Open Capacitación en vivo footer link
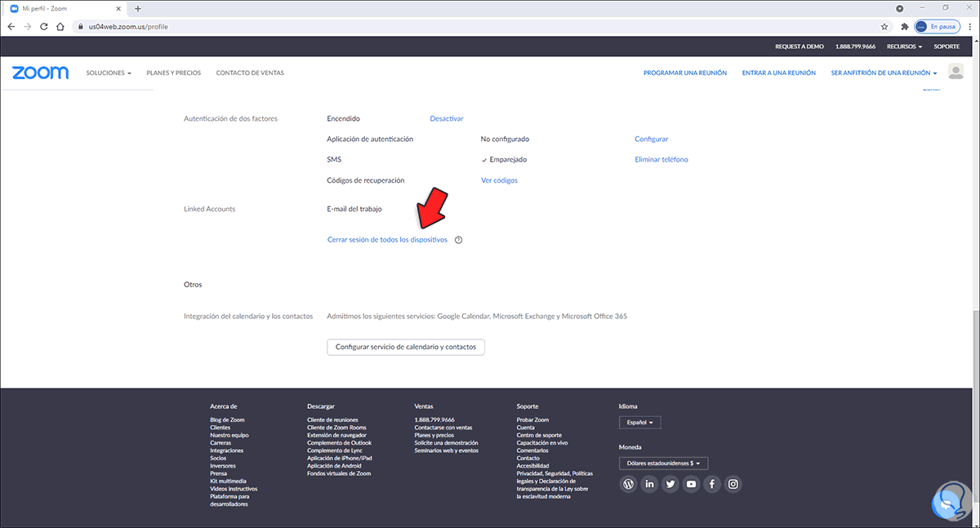 click(x=542, y=443)
